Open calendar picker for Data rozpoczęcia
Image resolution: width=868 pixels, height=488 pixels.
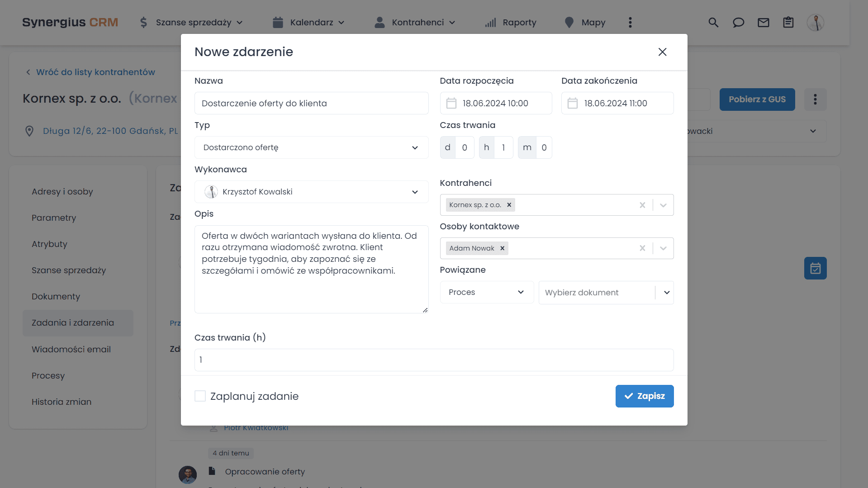451,103
